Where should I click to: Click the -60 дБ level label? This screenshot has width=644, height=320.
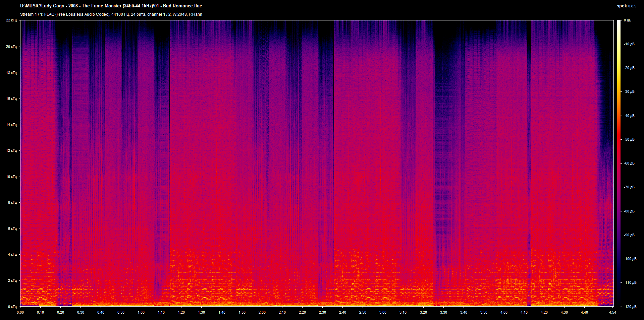click(629, 164)
